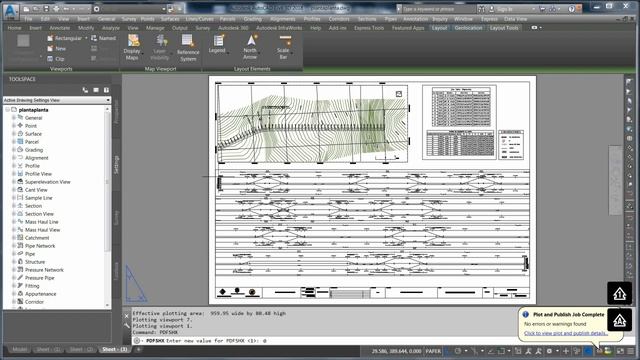640x360 pixels.
Task: Open the Layout Tools ribbon tab
Action: coord(504,28)
